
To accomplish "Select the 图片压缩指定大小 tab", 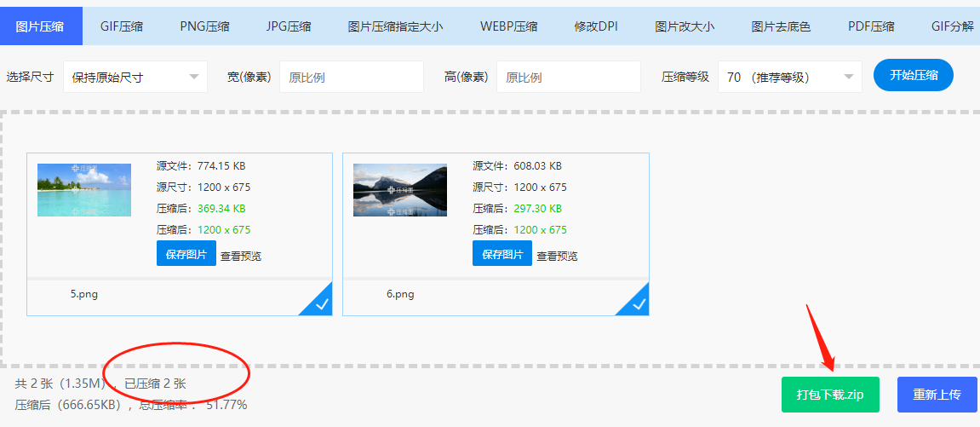I will tap(395, 26).
